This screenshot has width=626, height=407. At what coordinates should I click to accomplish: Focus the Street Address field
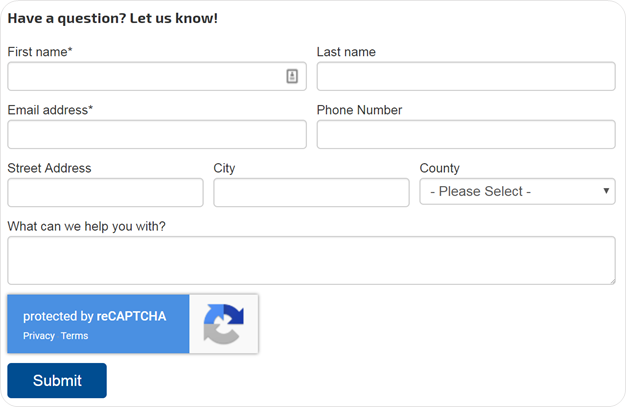(105, 193)
